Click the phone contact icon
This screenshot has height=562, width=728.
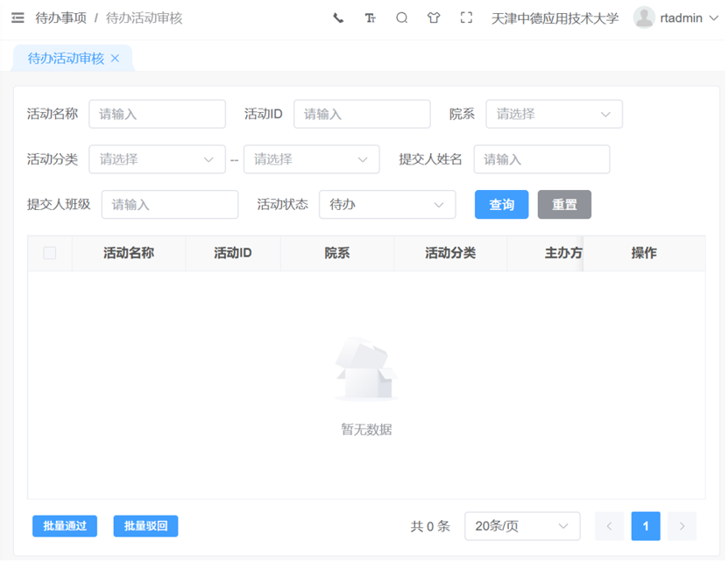[x=339, y=18]
